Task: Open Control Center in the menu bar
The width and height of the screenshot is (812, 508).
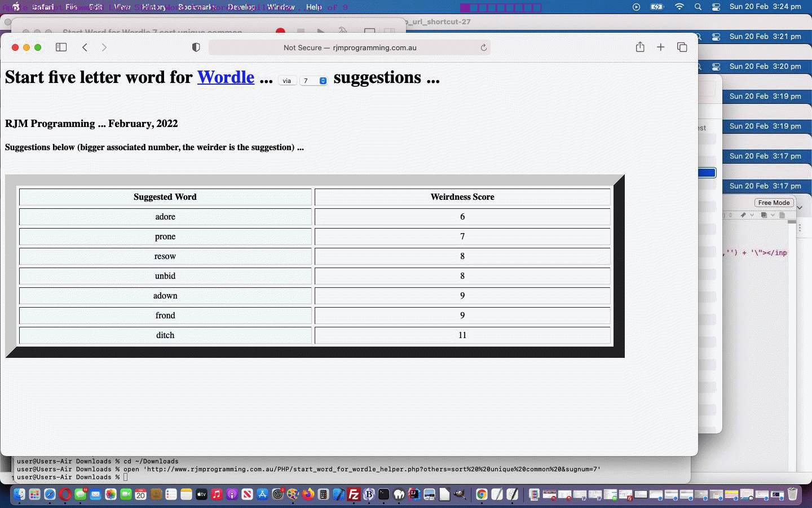Action: (x=716, y=7)
